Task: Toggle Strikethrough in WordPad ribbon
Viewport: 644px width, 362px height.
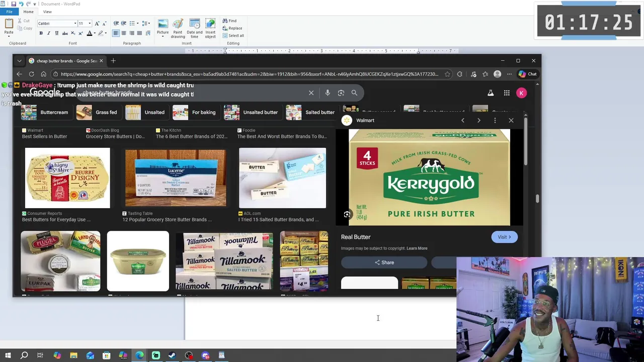Action: coord(64,33)
